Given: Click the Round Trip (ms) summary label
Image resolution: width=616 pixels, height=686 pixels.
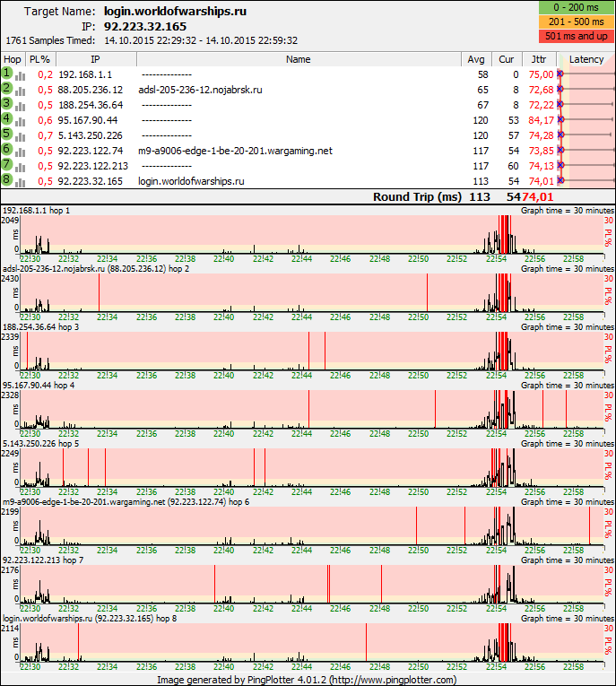Looking at the screenshot, I should coord(417,197).
